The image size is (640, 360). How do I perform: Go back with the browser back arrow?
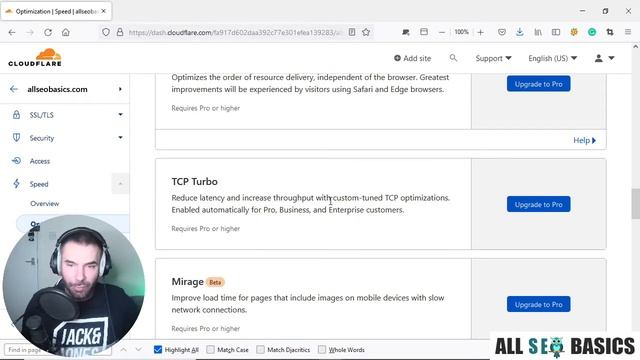click(12, 32)
